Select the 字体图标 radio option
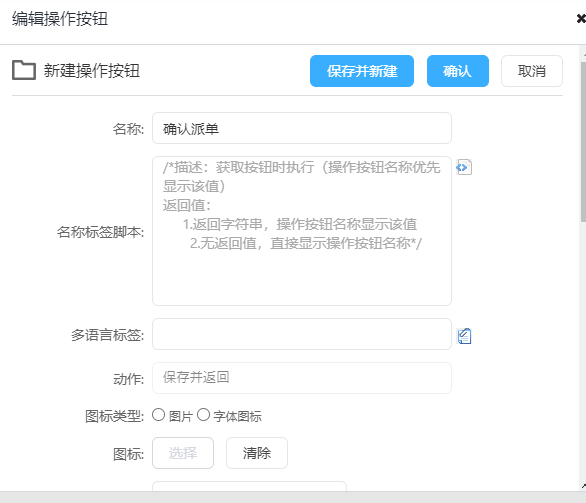Screen dimensions: 586x503 [x=203, y=415]
